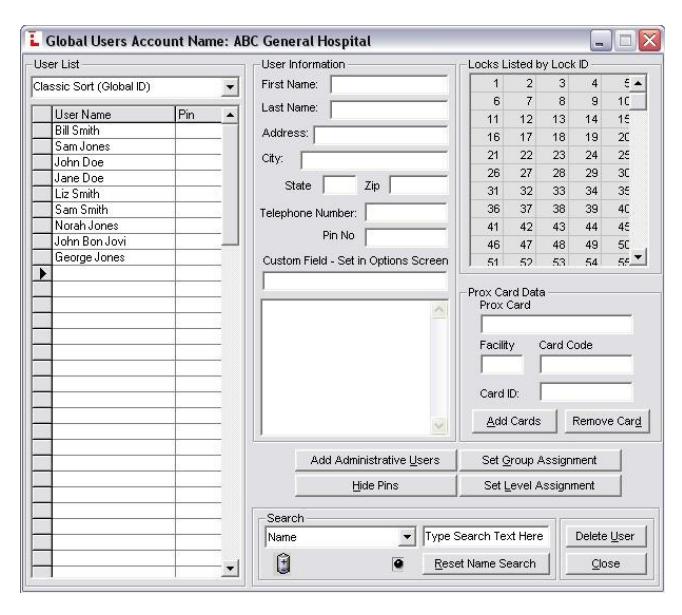Select lock ID 13 in the grid
Image resolution: width=682 pixels, height=615 pixels.
pyautogui.click(x=553, y=119)
